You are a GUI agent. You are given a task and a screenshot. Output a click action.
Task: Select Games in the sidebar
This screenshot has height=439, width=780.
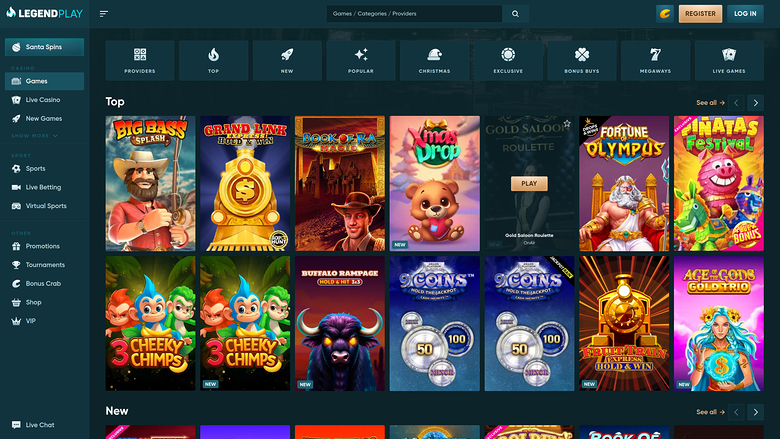[x=44, y=81]
